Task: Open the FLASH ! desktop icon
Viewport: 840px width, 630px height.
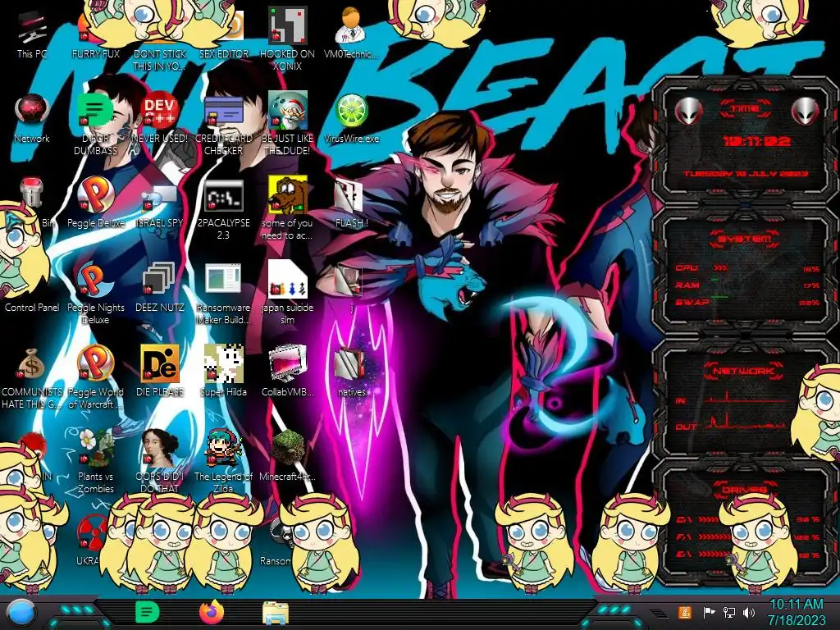Action: click(x=351, y=203)
